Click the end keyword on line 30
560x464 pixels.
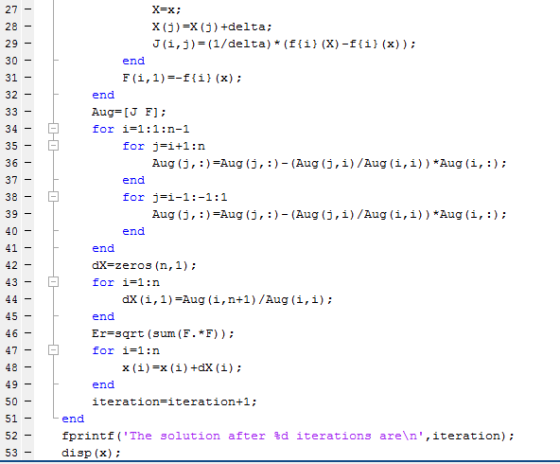[134, 61]
